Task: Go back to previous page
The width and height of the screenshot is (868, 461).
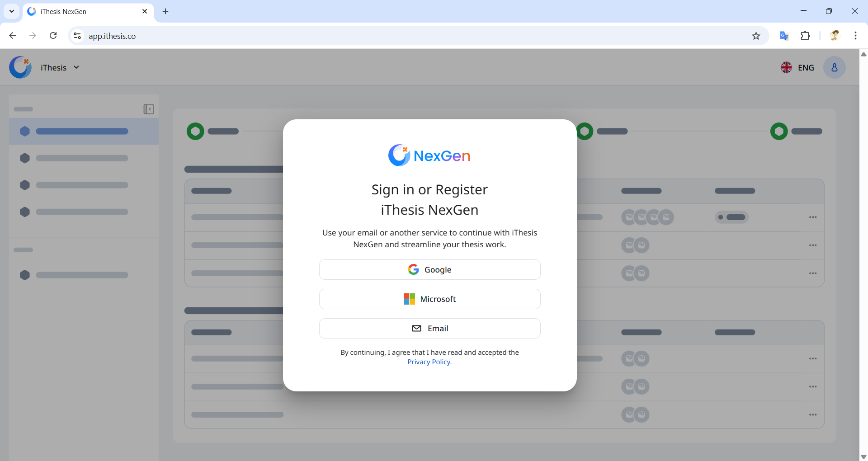Action: click(13, 36)
